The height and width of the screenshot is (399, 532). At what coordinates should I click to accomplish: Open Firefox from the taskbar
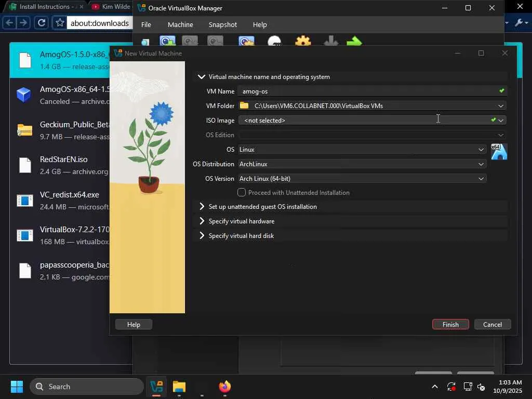coord(224,387)
